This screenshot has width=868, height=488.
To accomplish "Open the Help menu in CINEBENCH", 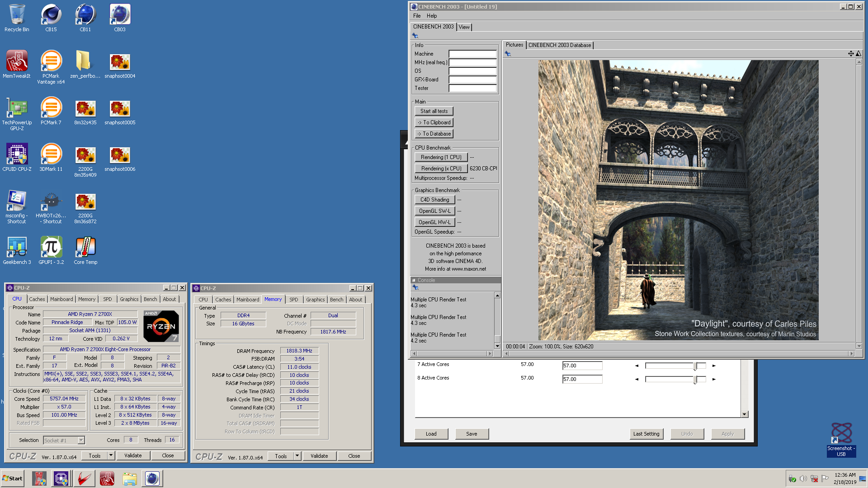I will 432,16.
